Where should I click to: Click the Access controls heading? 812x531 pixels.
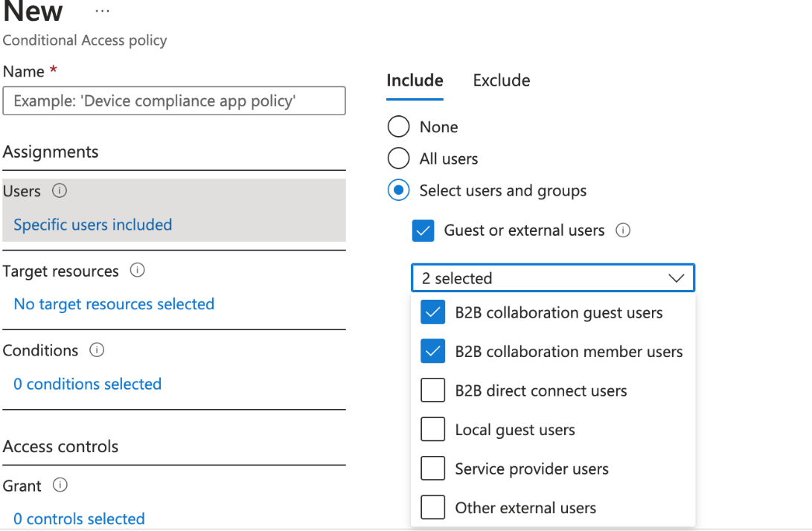(60, 447)
